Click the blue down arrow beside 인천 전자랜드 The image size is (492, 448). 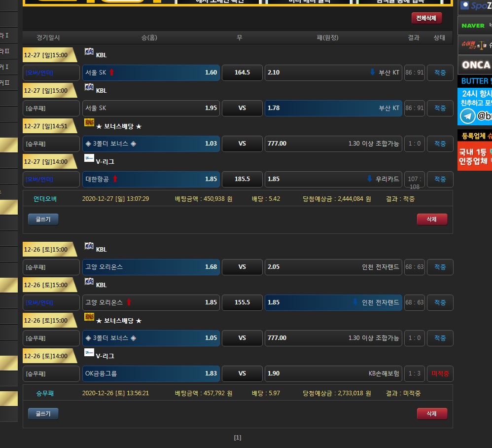(x=355, y=302)
